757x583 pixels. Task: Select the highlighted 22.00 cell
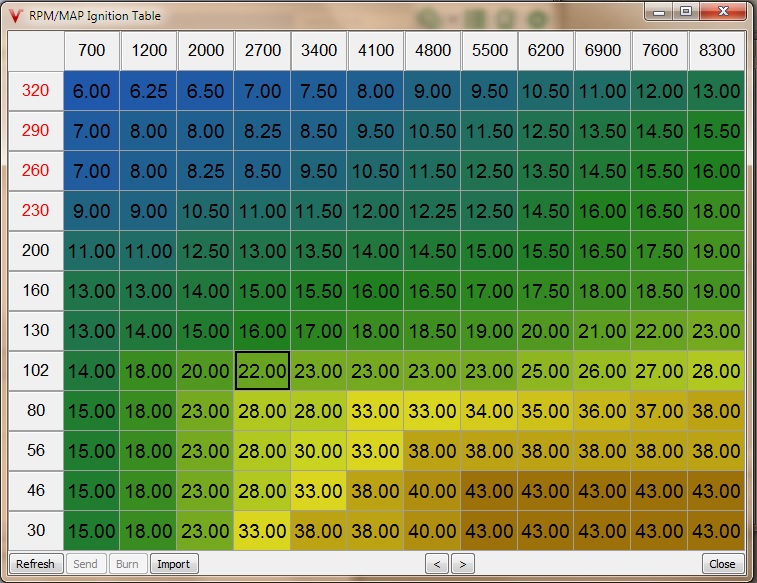click(x=263, y=371)
